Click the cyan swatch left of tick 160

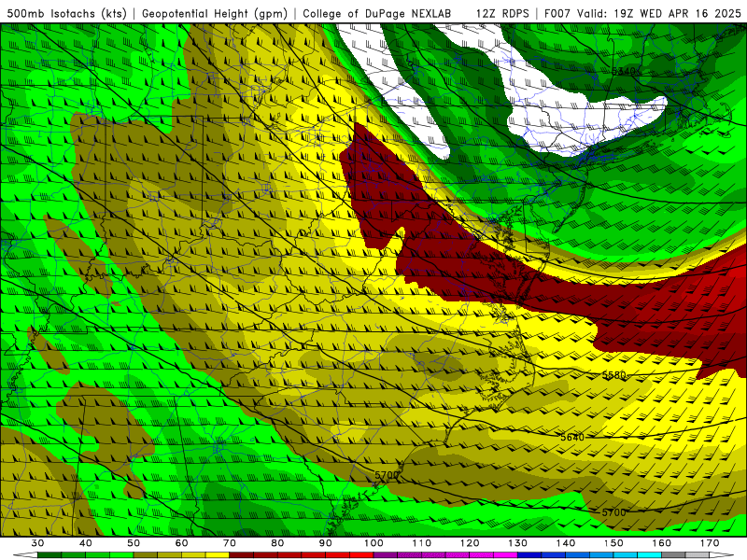649,555
